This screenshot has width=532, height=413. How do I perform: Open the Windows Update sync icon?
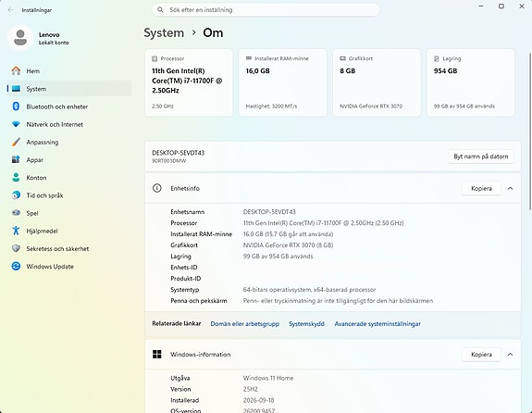16,267
